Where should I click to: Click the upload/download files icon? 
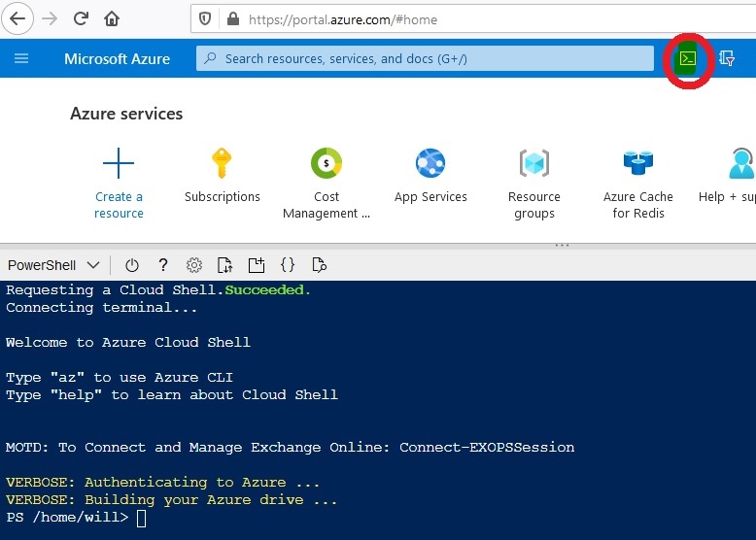point(225,265)
